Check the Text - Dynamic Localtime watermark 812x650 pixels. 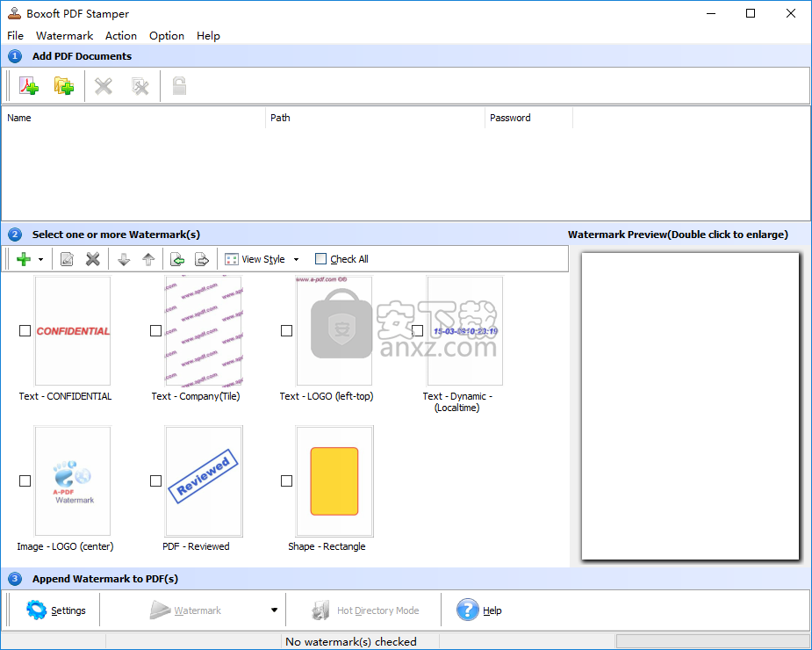pyautogui.click(x=417, y=330)
